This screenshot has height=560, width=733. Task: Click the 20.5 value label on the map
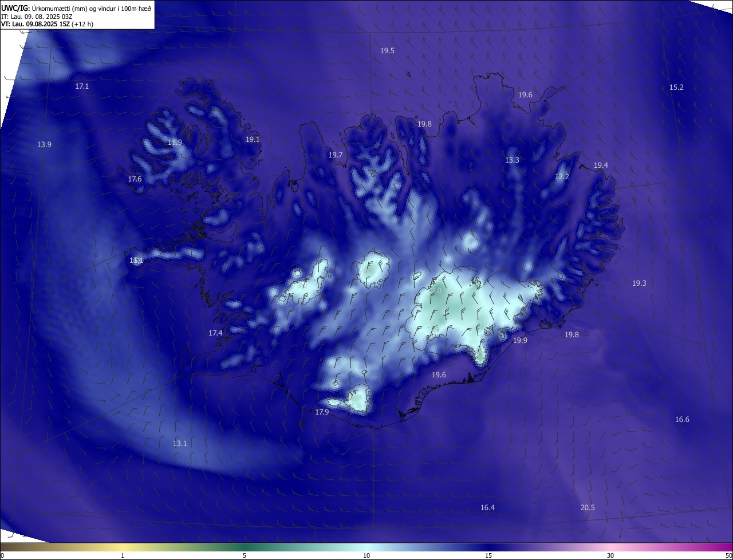588,508
